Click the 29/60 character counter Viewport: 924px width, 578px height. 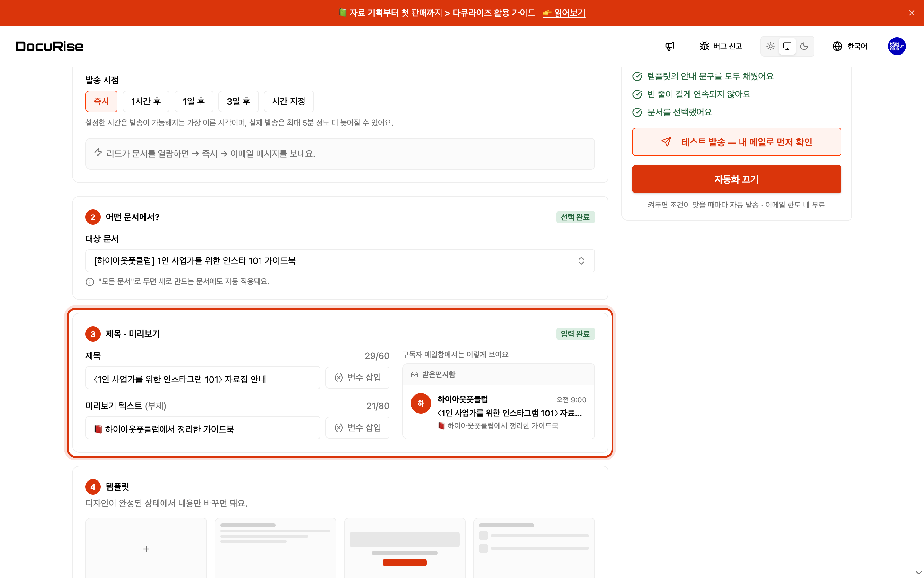click(377, 356)
